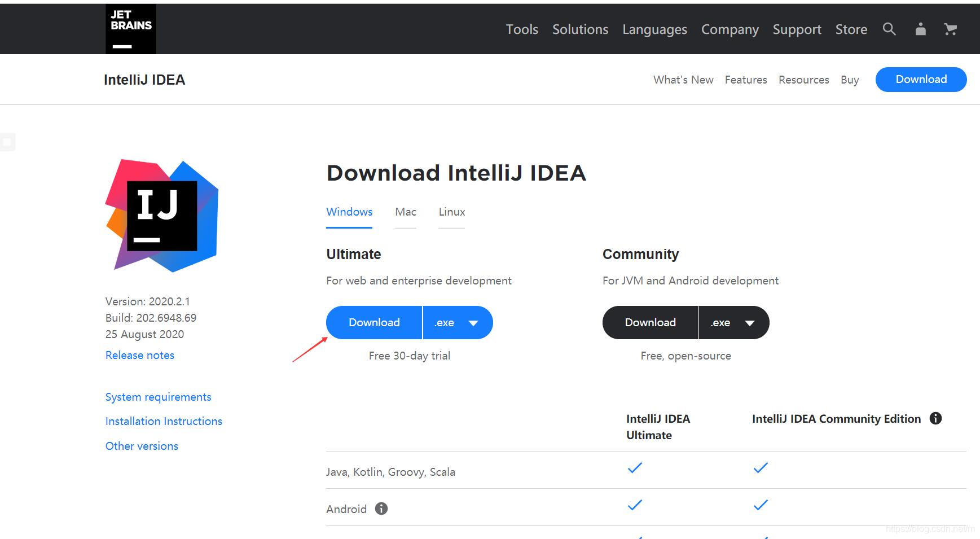
Task: Click the 'Version: 2020.2.1' text
Action: [x=148, y=301]
